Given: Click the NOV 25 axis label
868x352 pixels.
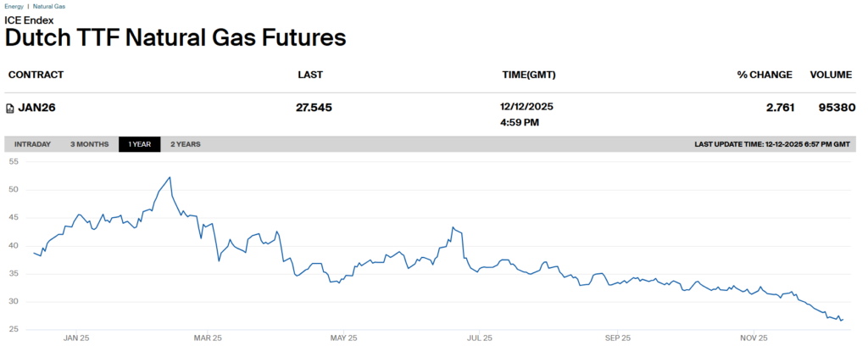Looking at the screenshot, I should (x=754, y=338).
